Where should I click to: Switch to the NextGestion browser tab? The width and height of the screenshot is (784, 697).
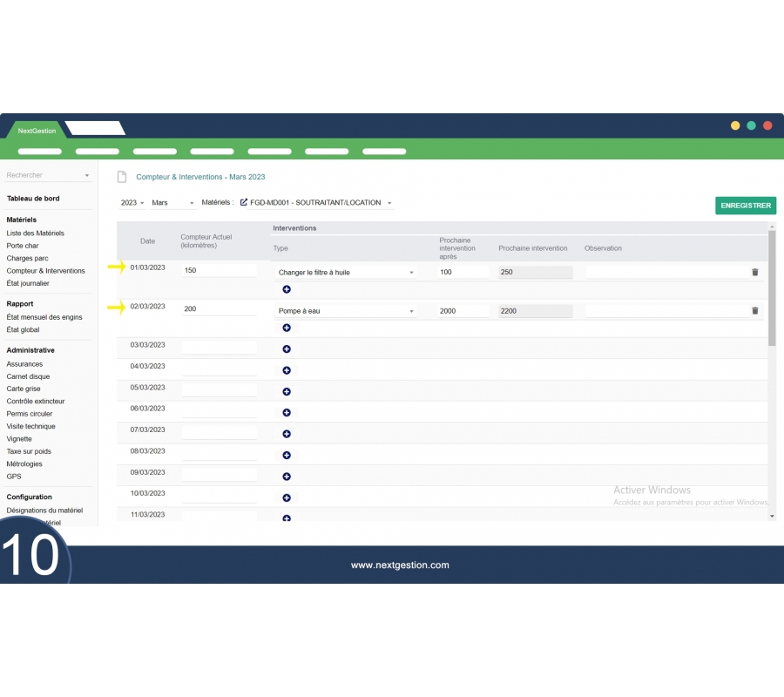[37, 131]
